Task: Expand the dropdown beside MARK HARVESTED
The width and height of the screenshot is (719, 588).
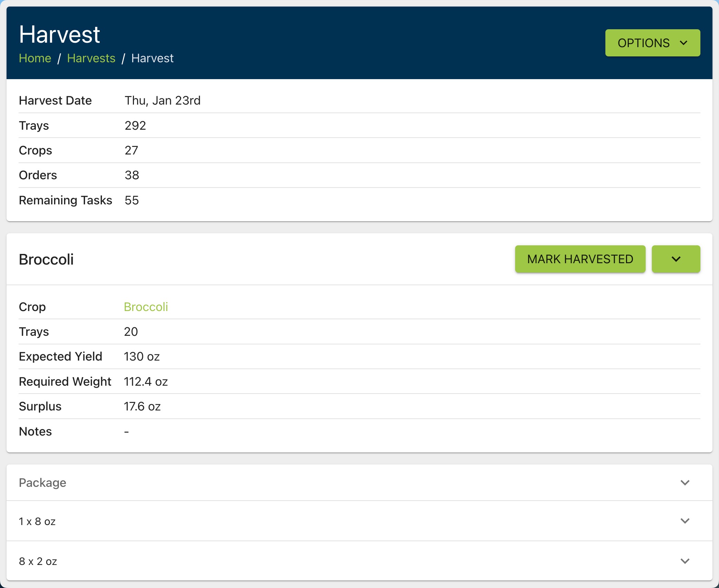Action: tap(676, 259)
